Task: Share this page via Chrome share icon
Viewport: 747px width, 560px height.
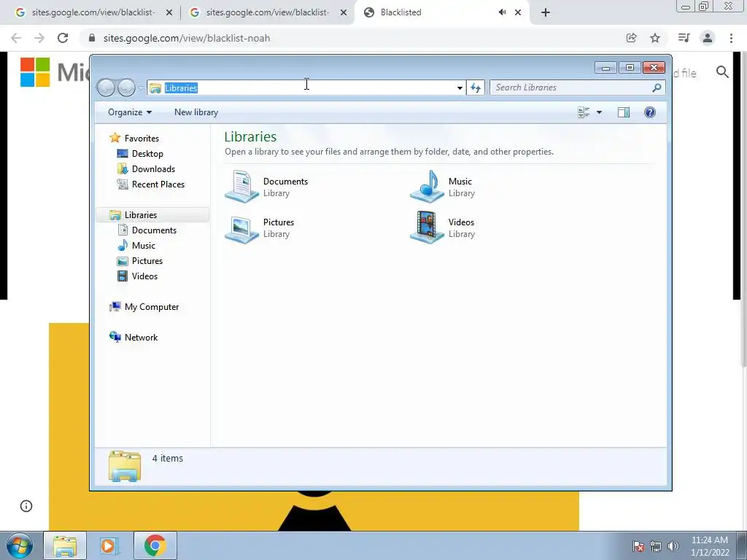Action: [632, 38]
